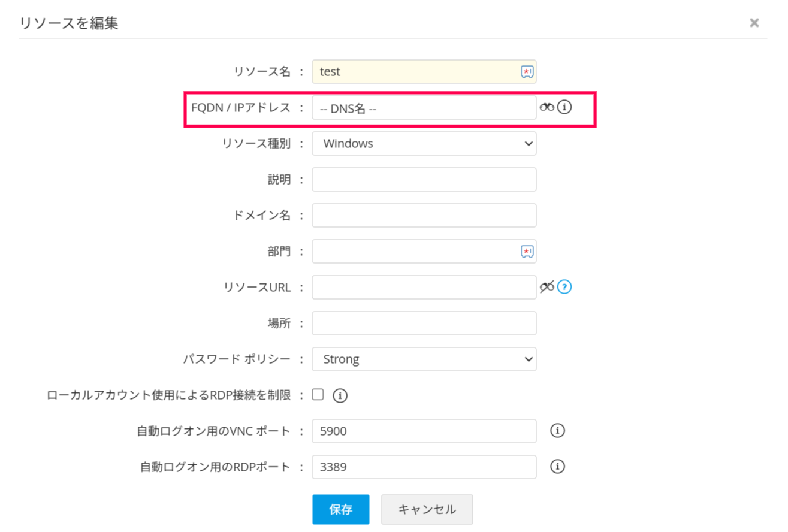788x532 pixels.
Task: Click into the 説明 text field
Action: (424, 180)
